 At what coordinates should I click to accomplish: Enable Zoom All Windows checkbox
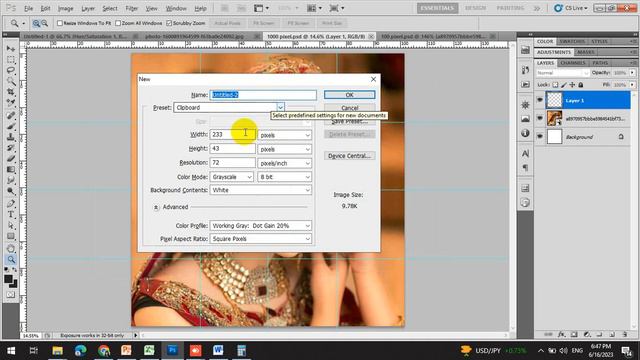[118, 23]
